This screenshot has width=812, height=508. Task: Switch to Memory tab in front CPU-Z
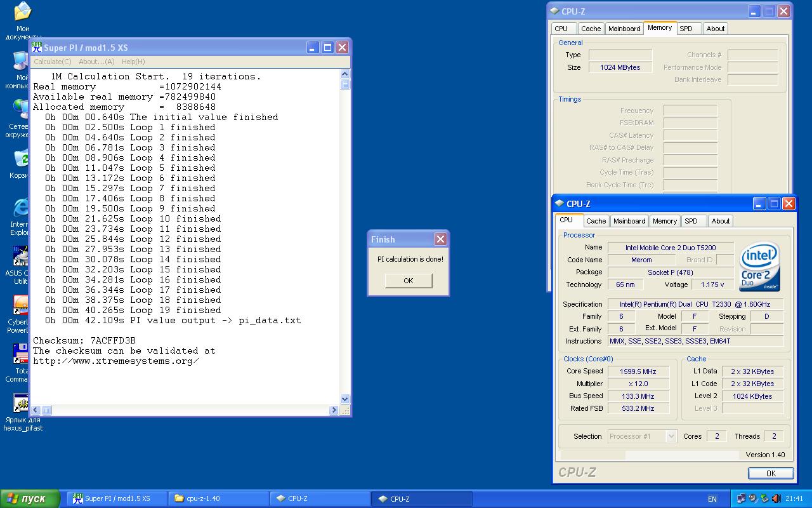(664, 221)
